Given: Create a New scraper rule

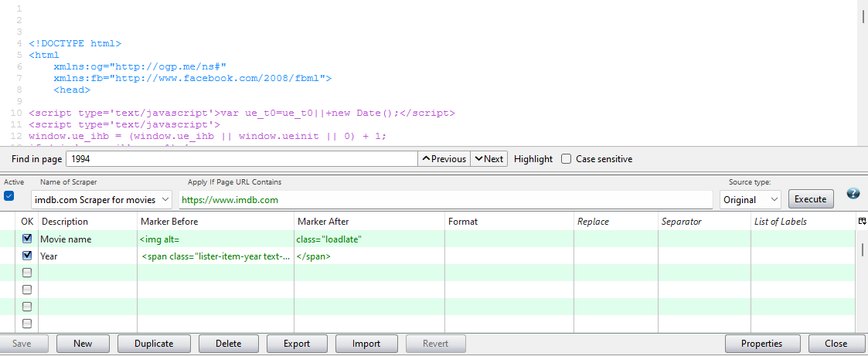Looking at the screenshot, I should [x=83, y=344].
